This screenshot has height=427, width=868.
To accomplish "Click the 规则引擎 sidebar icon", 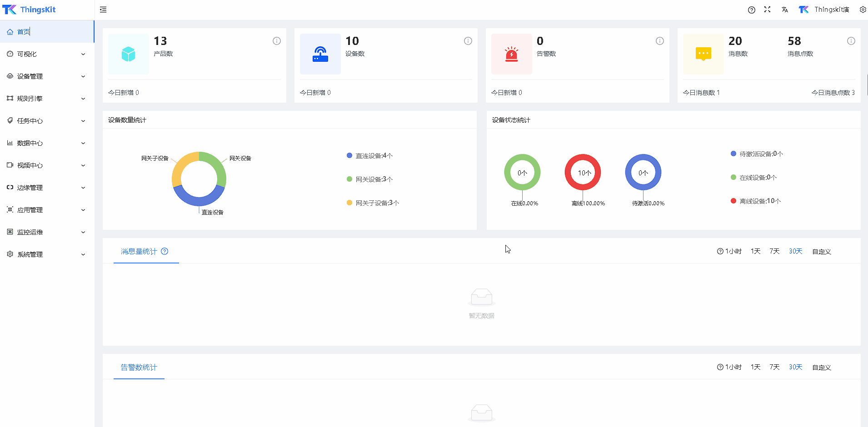I will [x=10, y=99].
